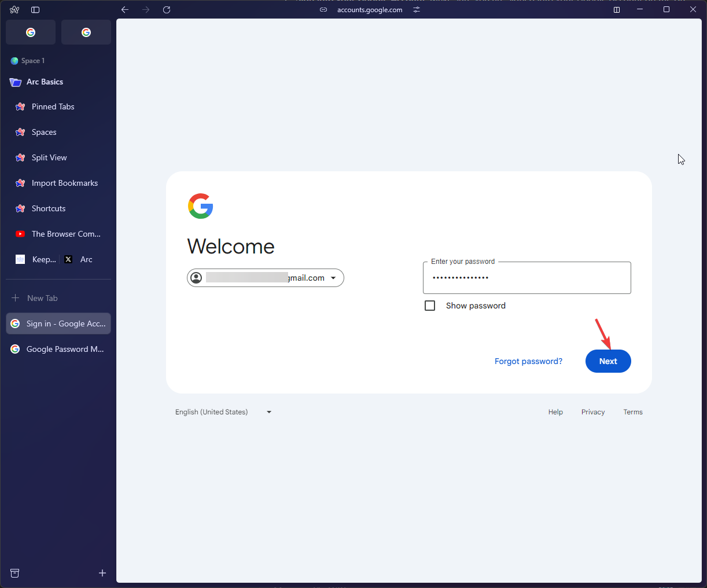Image resolution: width=707 pixels, height=588 pixels.
Task: Click the Forgot password? link
Action: [x=528, y=361]
